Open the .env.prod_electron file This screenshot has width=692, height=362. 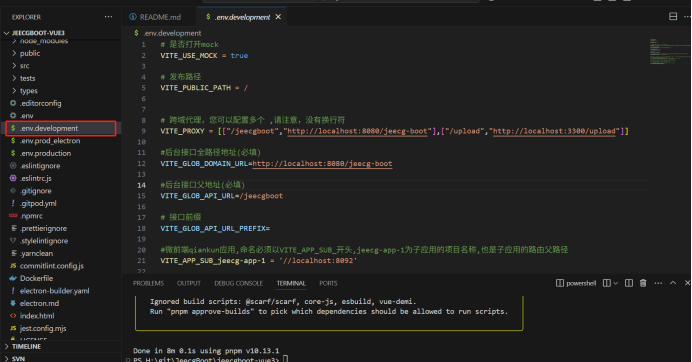[49, 141]
